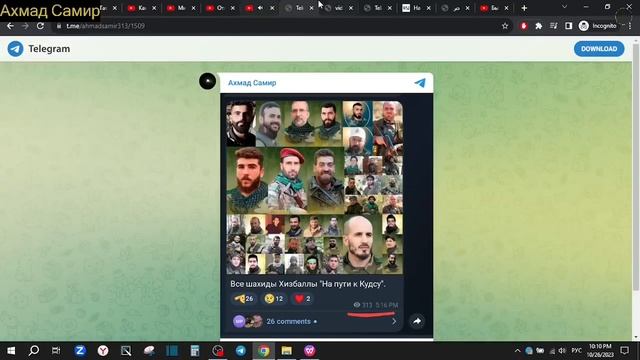This screenshot has width=640, height=360.
Task: Click the DOWNLOAD button
Action: [599, 49]
